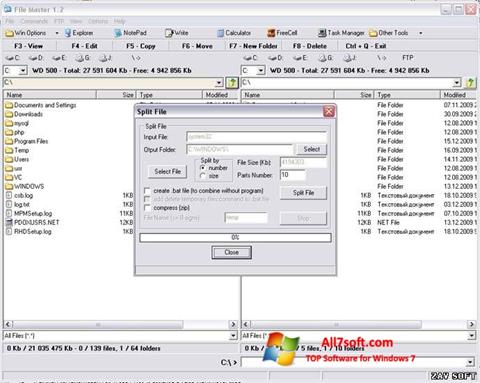Open Task Manager from the toolbar
Image resolution: width=480 pixels, height=383 pixels.
(x=341, y=33)
